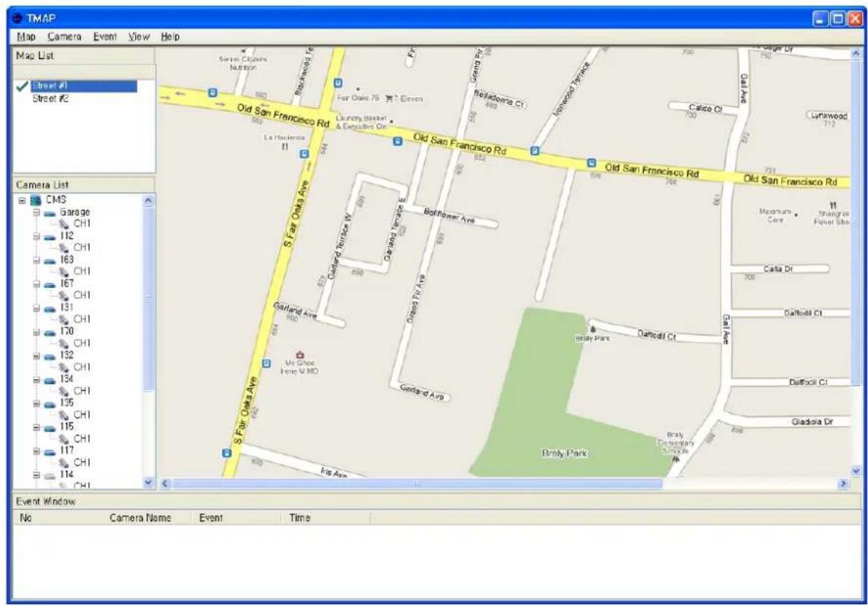Select the CH1 camera icon under 131

64,319
